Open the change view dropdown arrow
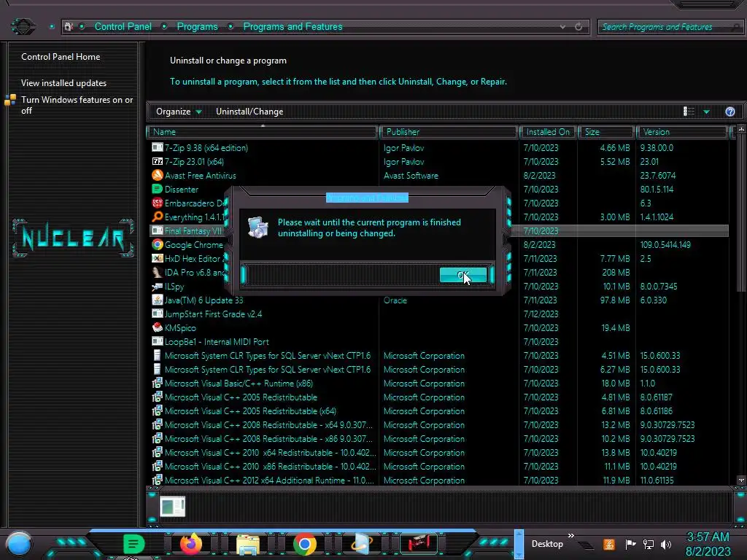Screen dimensions: 747x560 pos(706,112)
